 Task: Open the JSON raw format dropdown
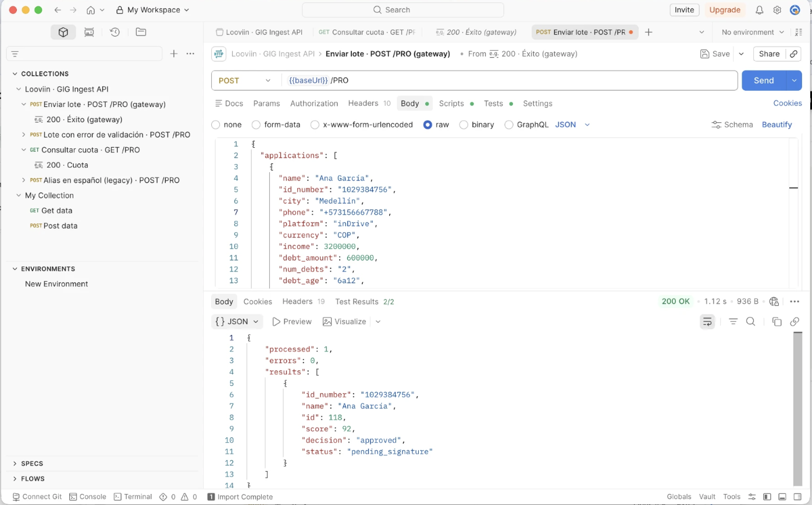572,125
